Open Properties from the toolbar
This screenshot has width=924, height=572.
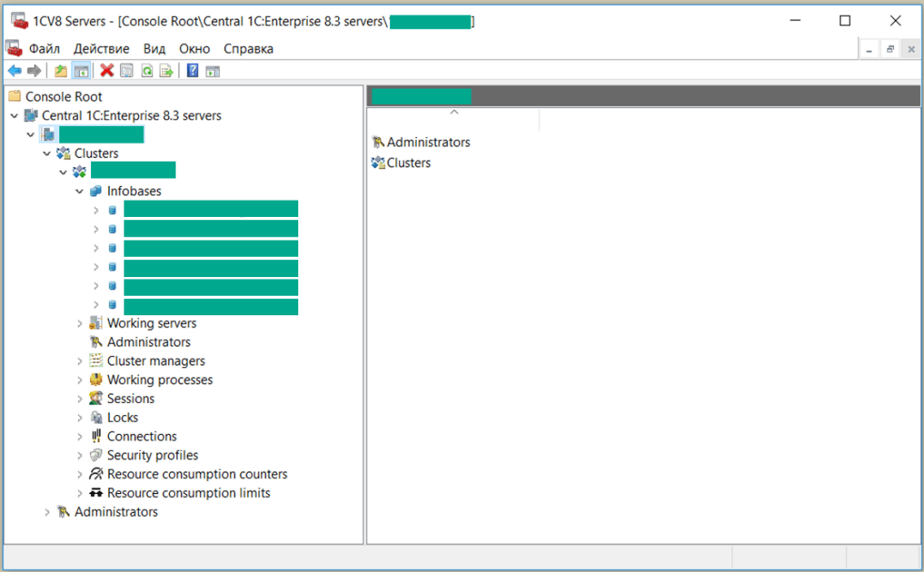127,71
